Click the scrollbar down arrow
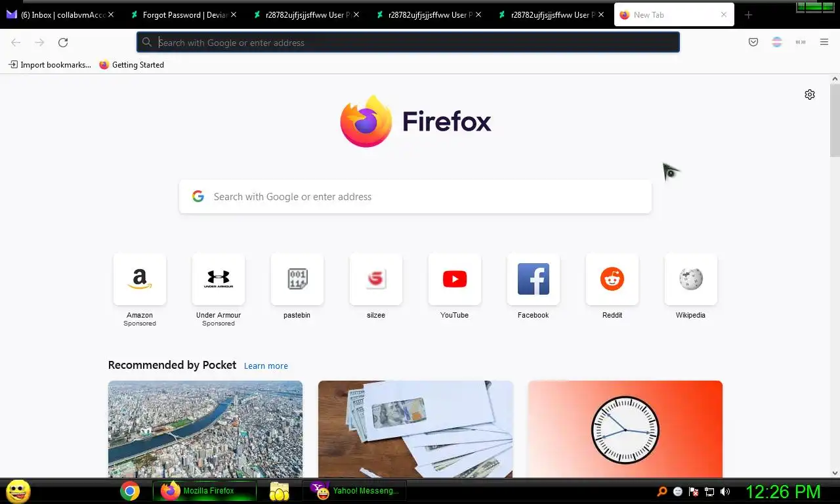 click(835, 472)
